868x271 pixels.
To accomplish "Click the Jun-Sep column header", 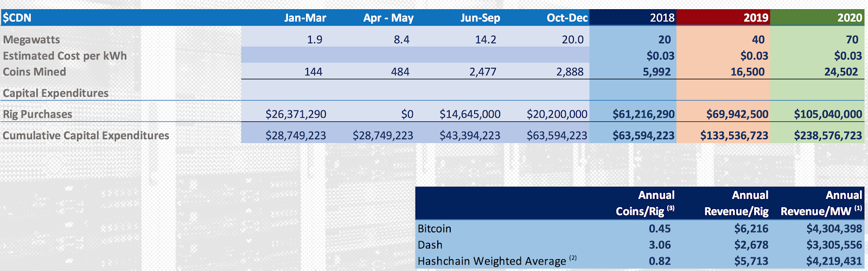I will point(480,18).
